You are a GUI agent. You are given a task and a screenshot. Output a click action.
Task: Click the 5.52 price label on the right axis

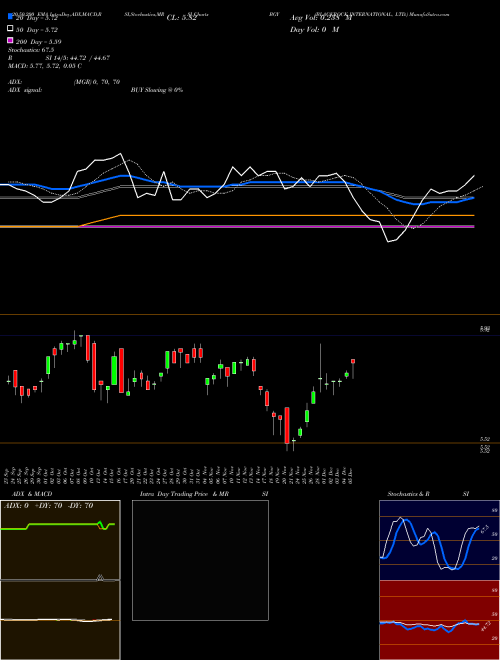pyautogui.click(x=485, y=439)
